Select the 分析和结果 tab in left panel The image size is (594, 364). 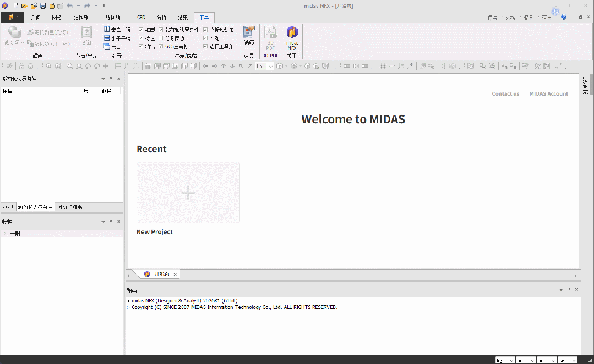(x=70, y=207)
